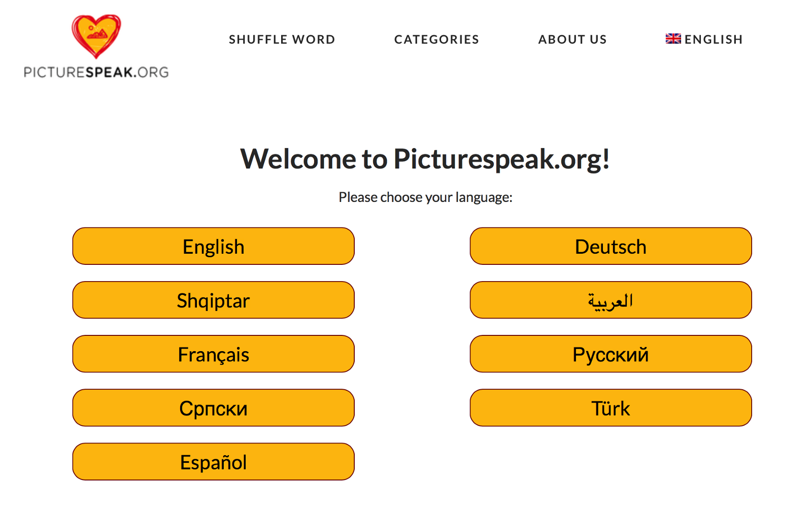Select the Arabic (العربية) language button
The width and height of the screenshot is (812, 513).
pyautogui.click(x=611, y=300)
